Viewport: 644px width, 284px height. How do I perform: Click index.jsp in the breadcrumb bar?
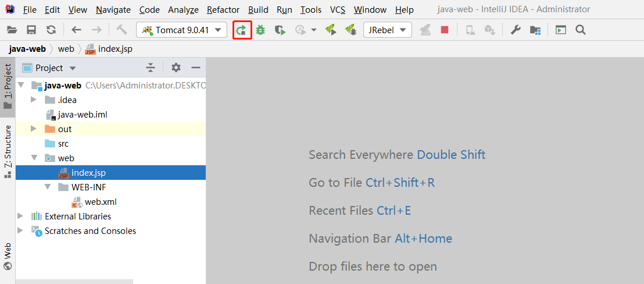(109, 49)
